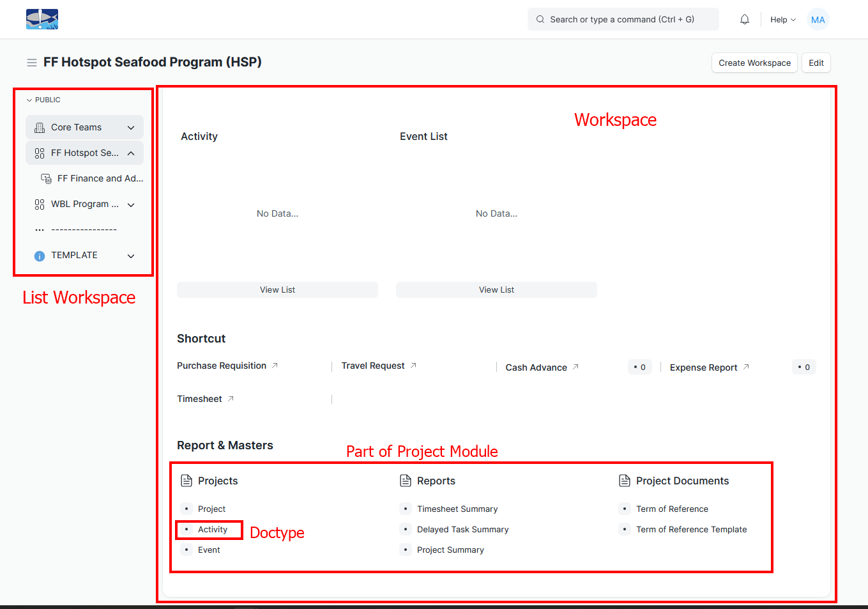The image size is (868, 609).
Task: Open the Travel Request shortcut
Action: 373,366
